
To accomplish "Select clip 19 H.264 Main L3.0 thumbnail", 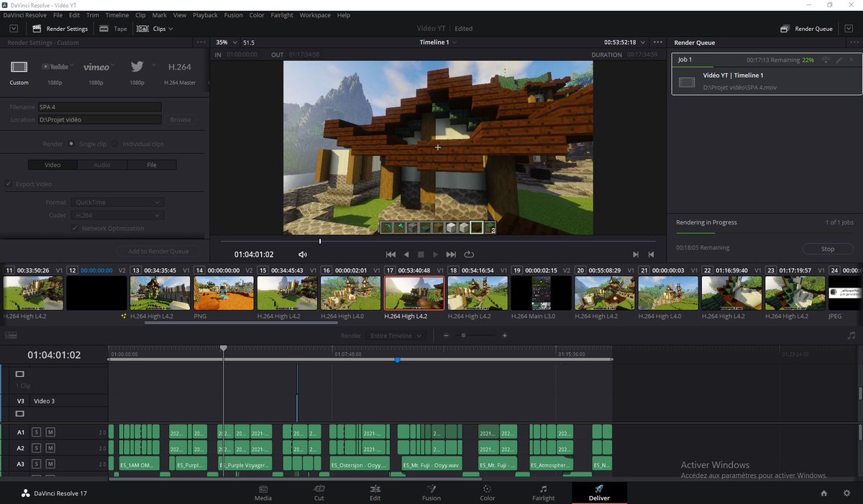I will click(x=541, y=293).
